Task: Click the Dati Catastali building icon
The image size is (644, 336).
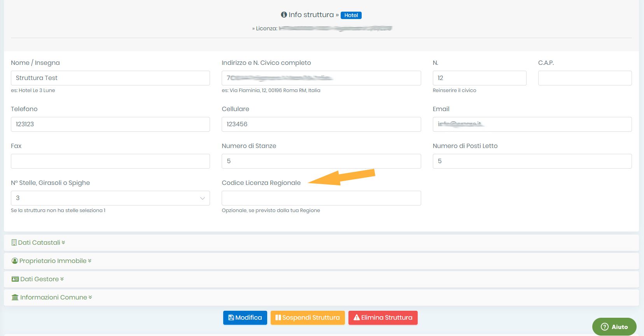Action: tap(14, 242)
